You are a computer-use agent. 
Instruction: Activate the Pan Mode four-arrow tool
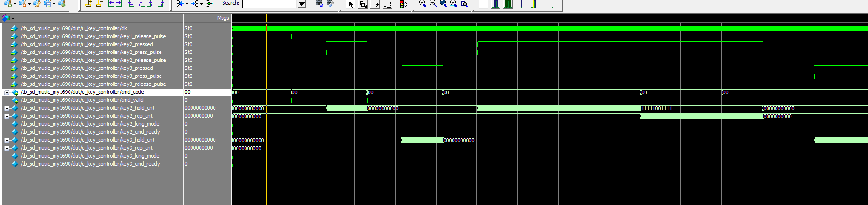point(375,5)
